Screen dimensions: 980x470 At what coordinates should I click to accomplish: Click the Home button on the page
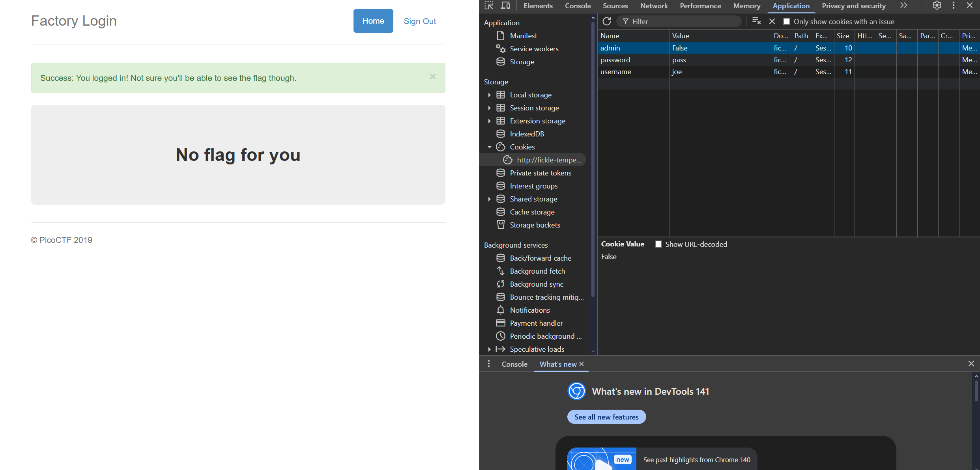coord(373,21)
